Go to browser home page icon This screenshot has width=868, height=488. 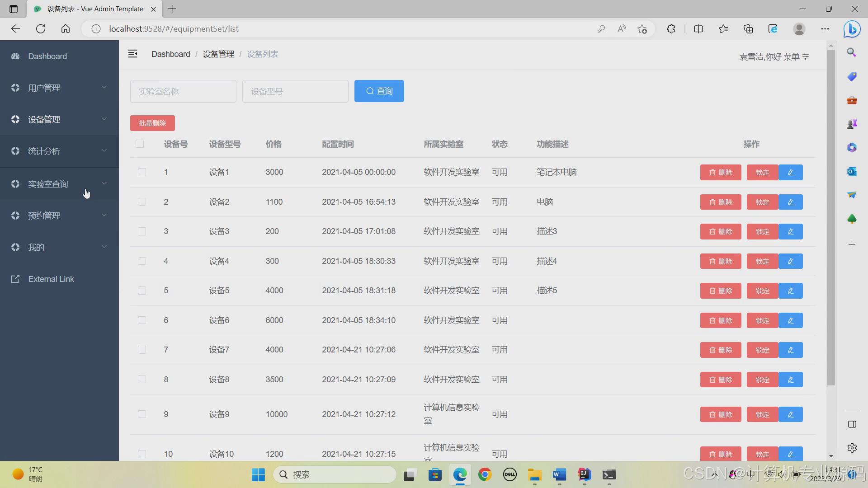66,29
